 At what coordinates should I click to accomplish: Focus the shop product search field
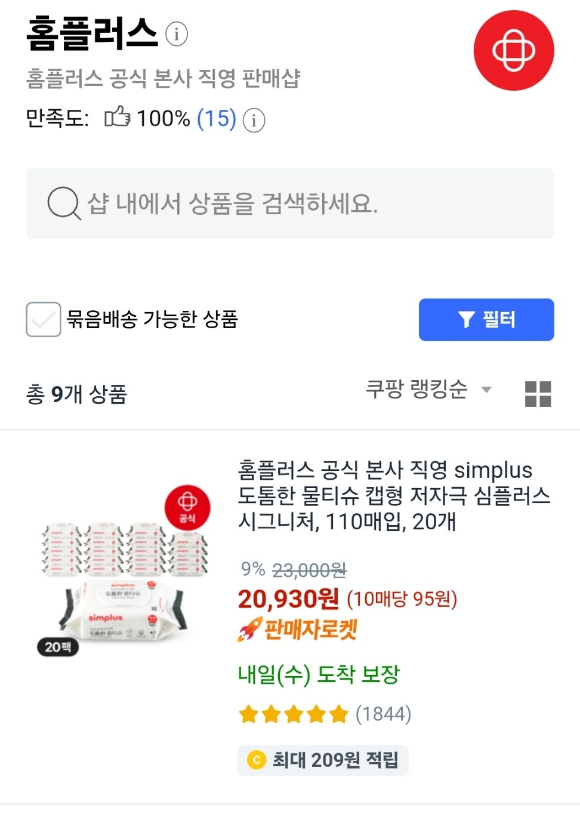(x=290, y=203)
